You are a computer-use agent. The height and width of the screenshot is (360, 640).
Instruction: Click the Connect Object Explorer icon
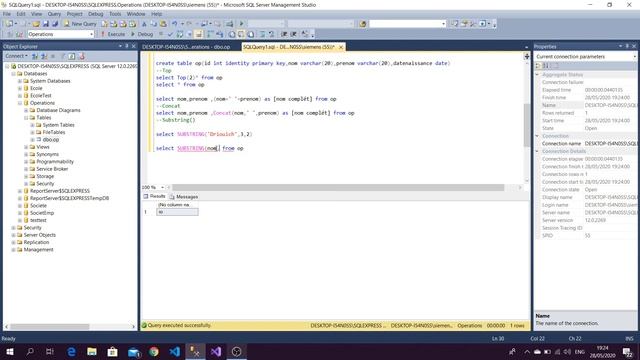tap(35, 56)
